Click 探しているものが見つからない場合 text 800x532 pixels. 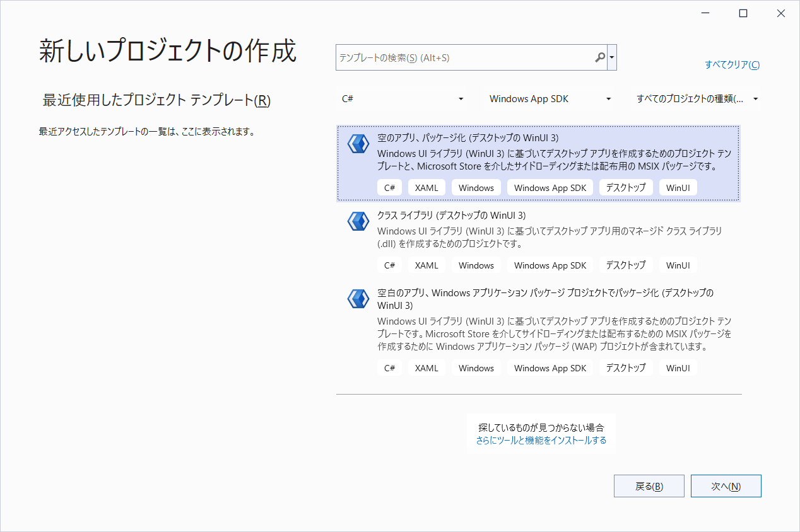[x=541, y=427]
